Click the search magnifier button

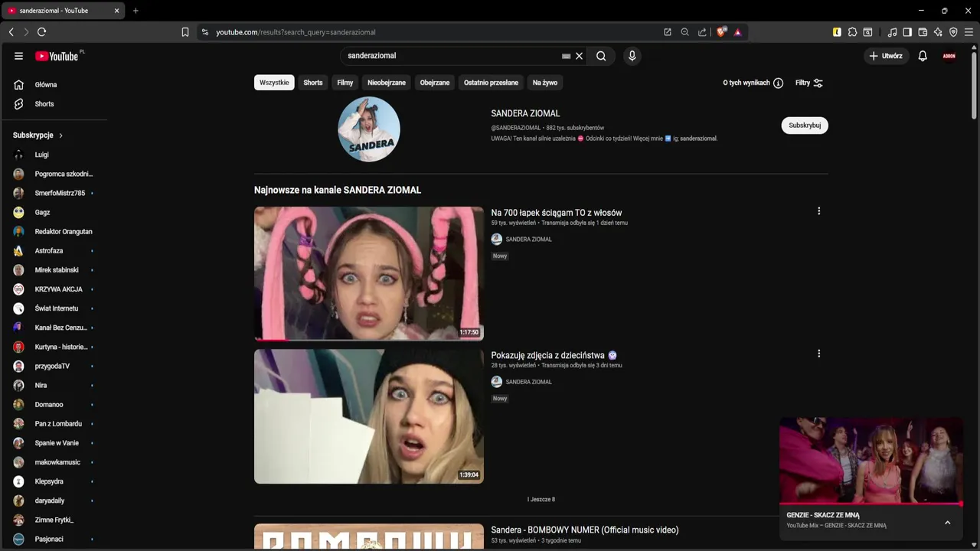pyautogui.click(x=601, y=56)
